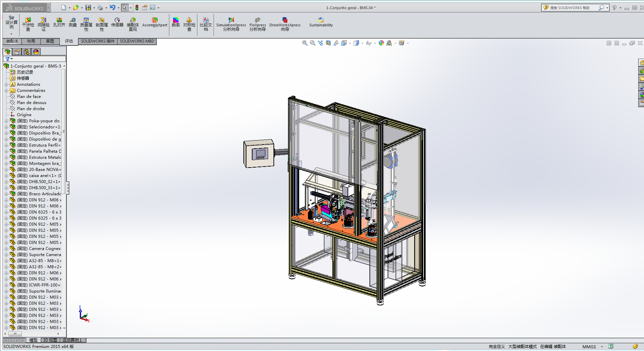Image resolution: width=644 pixels, height=351 pixels.
Task: Click the Edit Appearance color ball
Action: click(381, 43)
